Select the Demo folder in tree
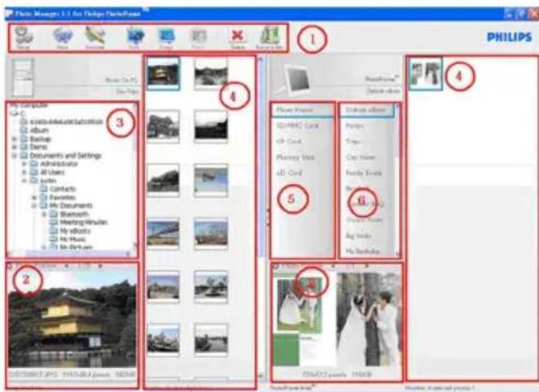Viewport: 539px width, 392px height. click(x=33, y=147)
